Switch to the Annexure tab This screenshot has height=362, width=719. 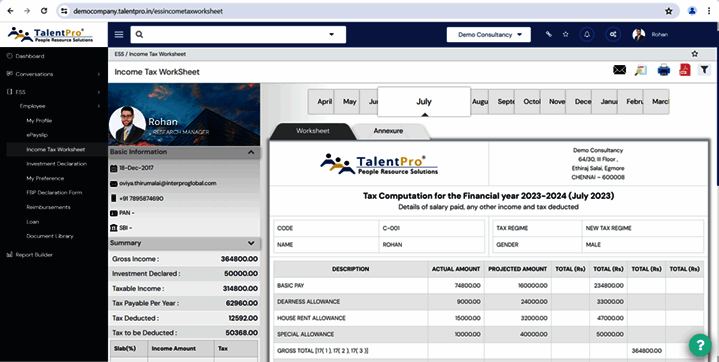point(388,131)
